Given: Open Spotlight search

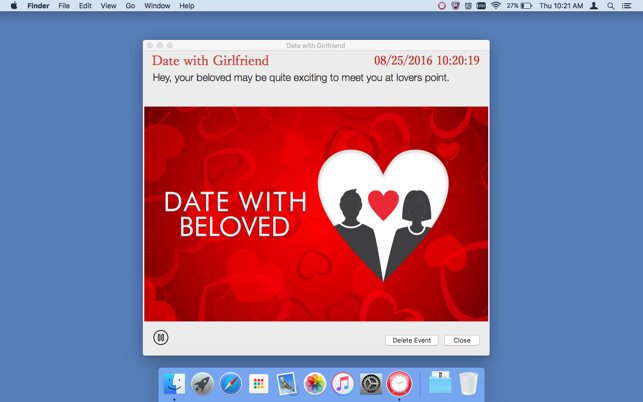Looking at the screenshot, I should point(611,6).
